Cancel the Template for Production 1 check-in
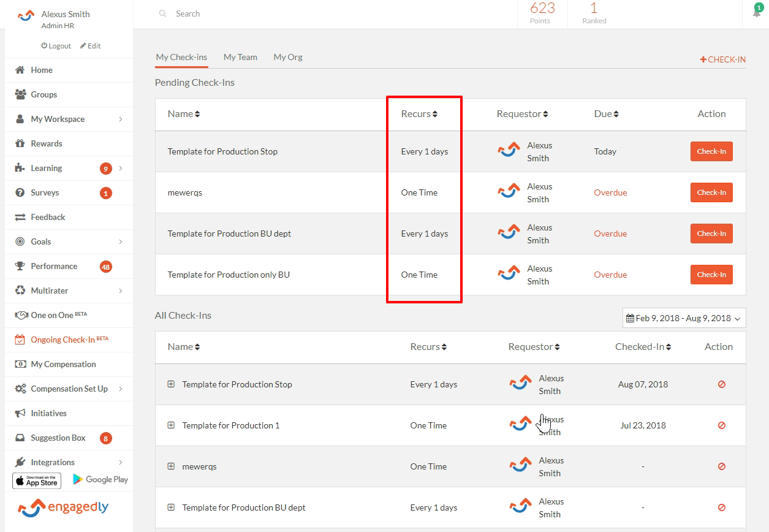769x532 pixels. 721,425
